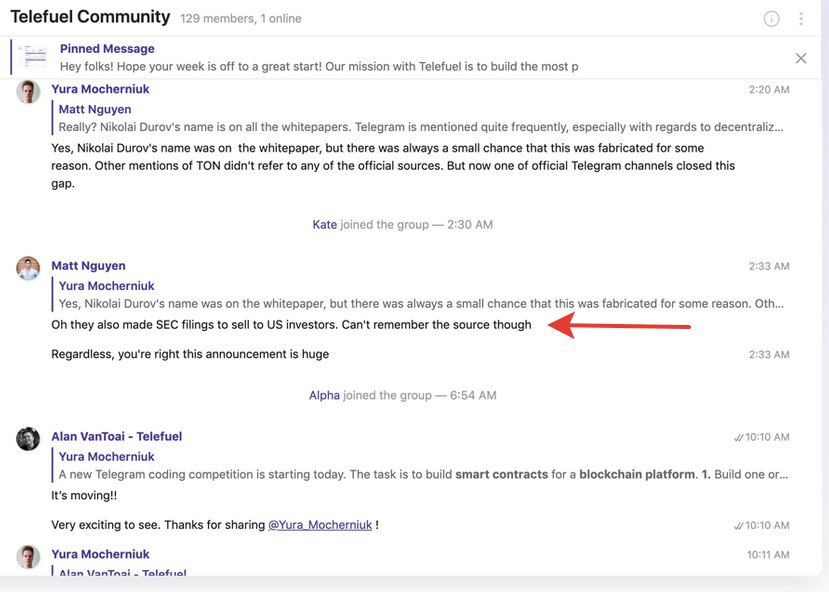This screenshot has height=592, width=829.
Task: Open the three-dot more options menu
Action: [x=801, y=18]
